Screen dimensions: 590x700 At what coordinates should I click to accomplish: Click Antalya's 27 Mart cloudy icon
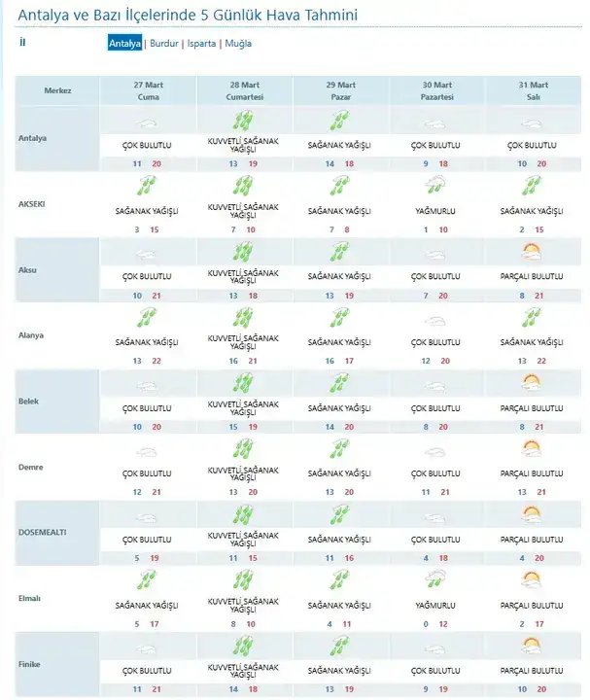(148, 124)
